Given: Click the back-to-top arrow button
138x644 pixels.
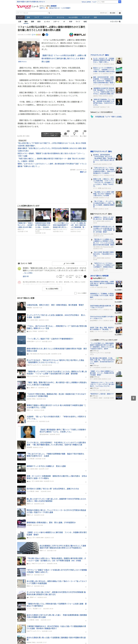Looking at the screenshot, I should tap(133, 398).
